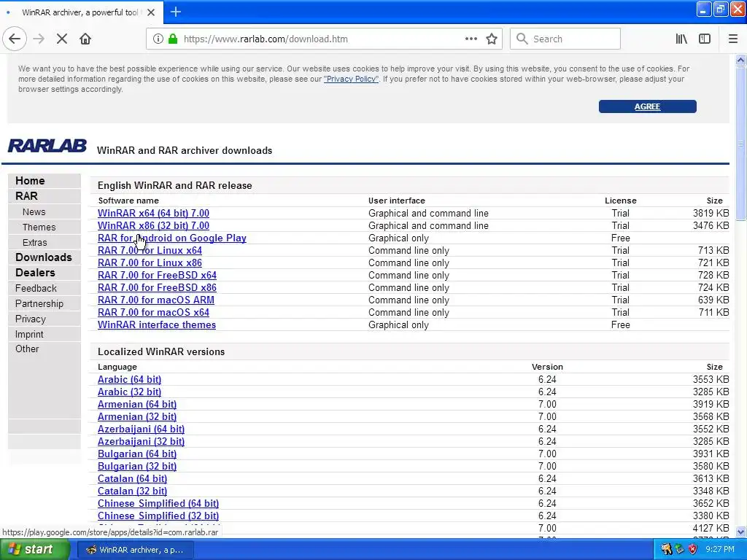Open the Library icon in toolbar

coord(681,39)
